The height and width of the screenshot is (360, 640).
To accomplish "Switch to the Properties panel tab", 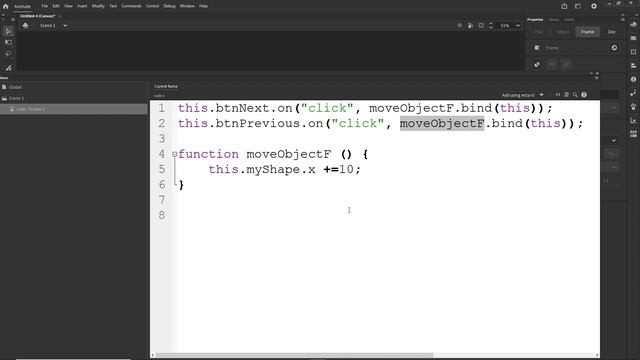I will pyautogui.click(x=535, y=20).
